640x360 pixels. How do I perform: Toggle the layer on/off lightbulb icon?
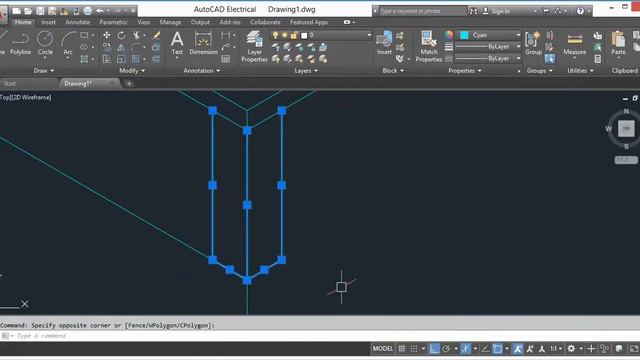(276, 36)
